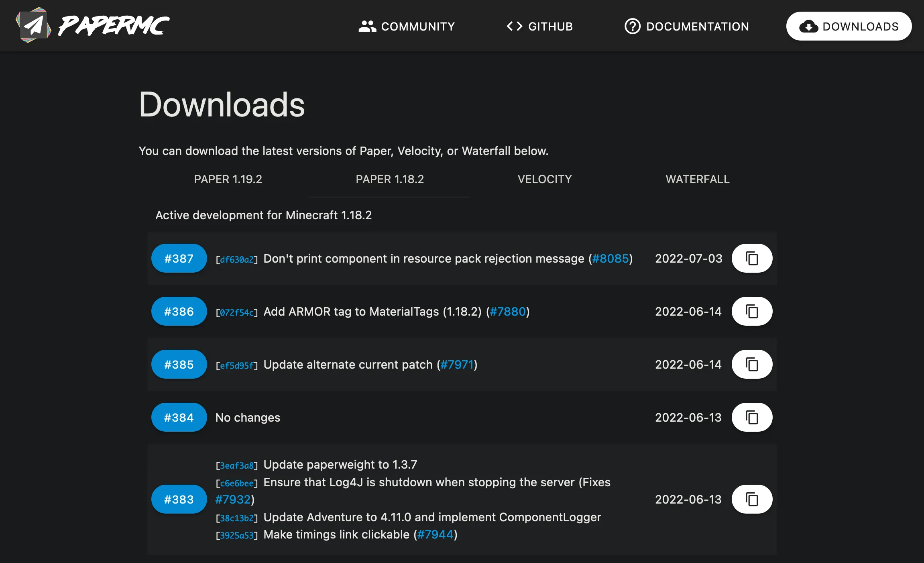Select the PAPER 1.19.2 tab

(229, 179)
